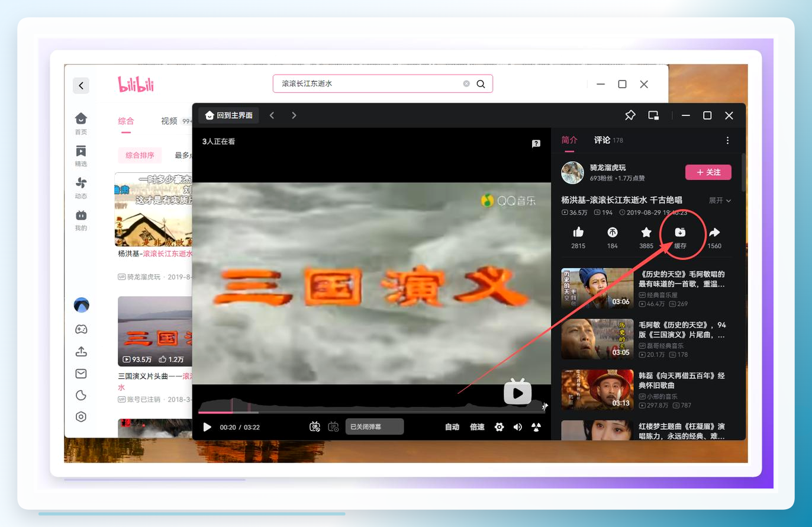This screenshot has height=527, width=812.
Task: Click uploader 磊哥经典音乐 link
Action: click(x=661, y=346)
